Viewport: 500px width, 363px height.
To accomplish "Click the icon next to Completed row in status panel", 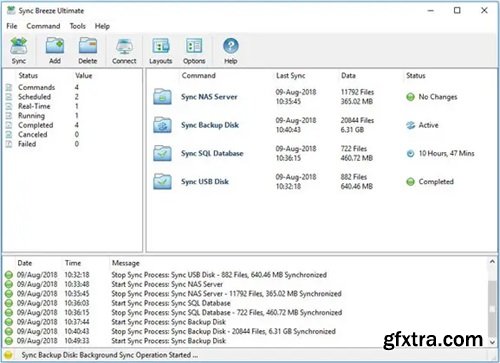I will 9,125.
